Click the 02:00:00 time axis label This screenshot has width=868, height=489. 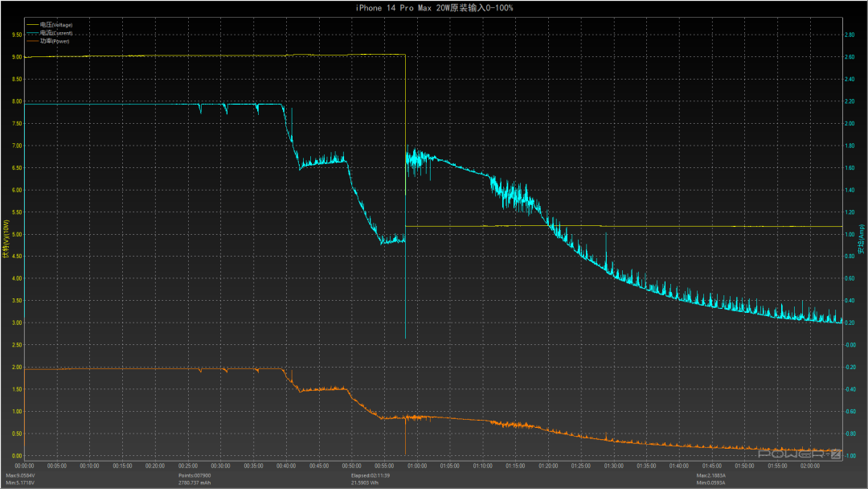tap(810, 466)
